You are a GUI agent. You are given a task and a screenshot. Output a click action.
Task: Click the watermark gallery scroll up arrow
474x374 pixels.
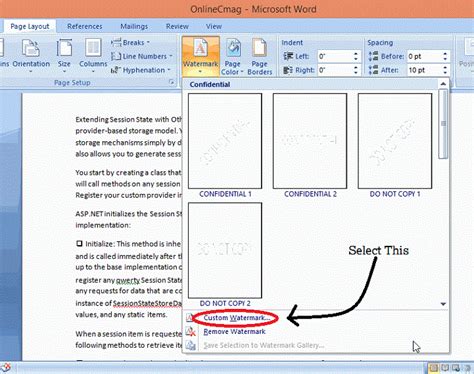click(443, 84)
